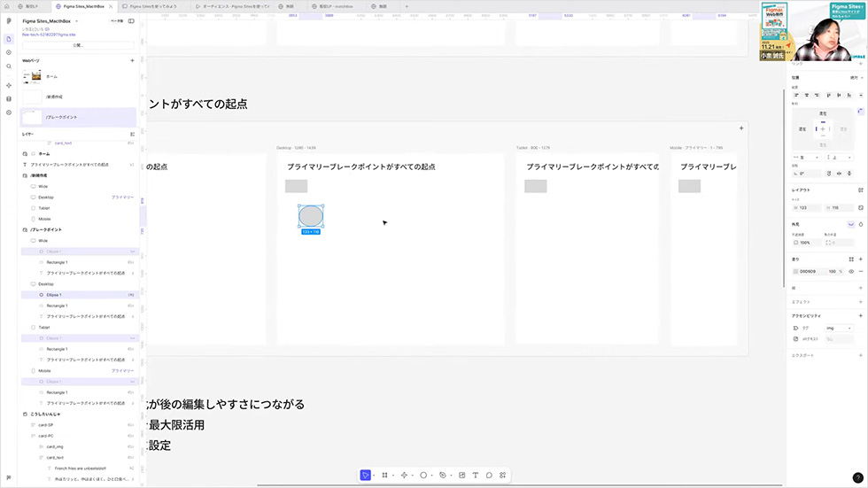The image size is (868, 488).
Task: Open the figma.site URL link
Action: click(x=49, y=35)
